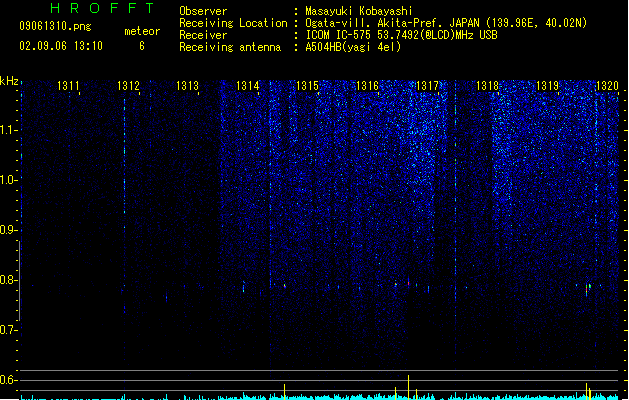Click the 1319 time marker
This screenshot has width=629, height=400.
coord(548,86)
